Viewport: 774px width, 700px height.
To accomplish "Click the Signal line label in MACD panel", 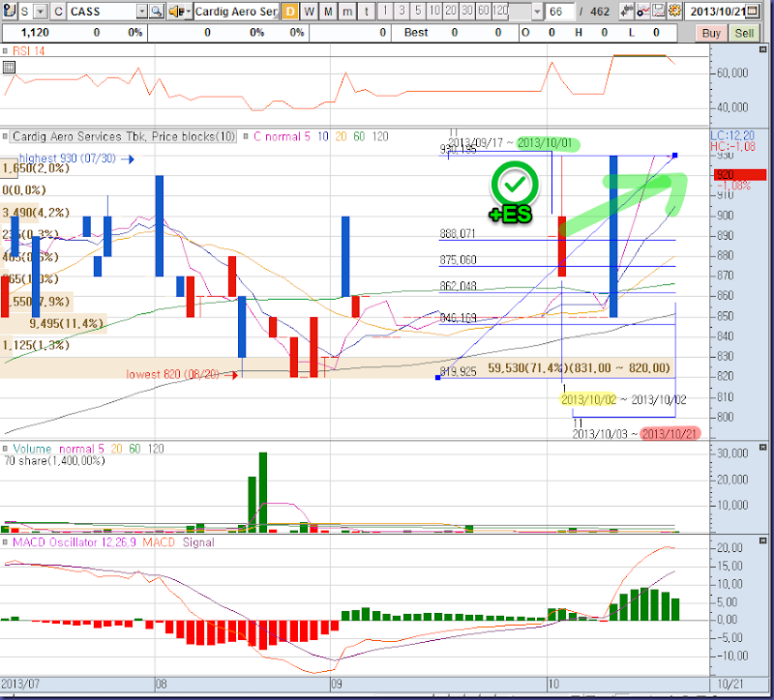I will tap(198, 542).
